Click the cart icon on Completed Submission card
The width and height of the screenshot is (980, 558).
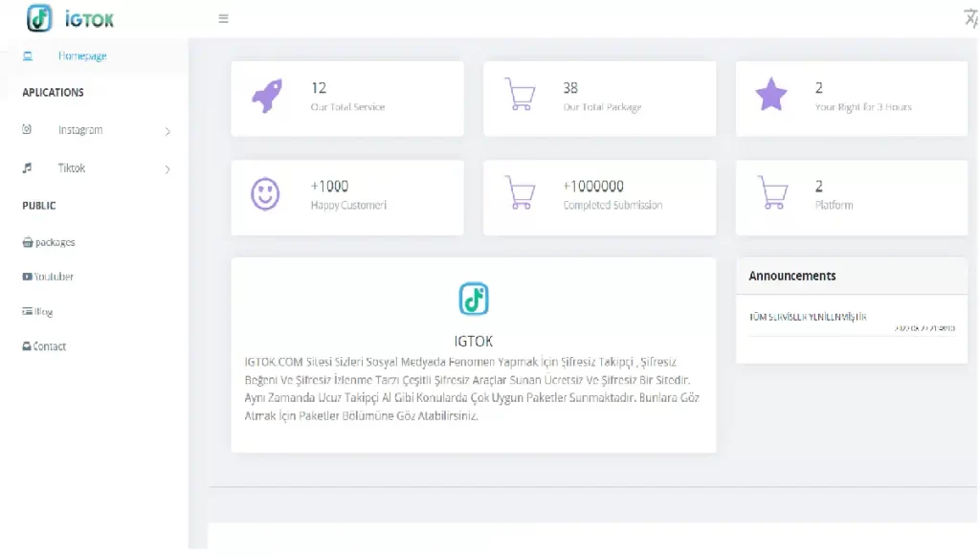[x=520, y=191]
